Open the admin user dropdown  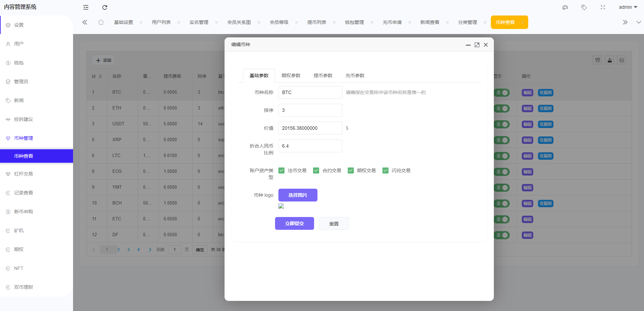tap(628, 7)
